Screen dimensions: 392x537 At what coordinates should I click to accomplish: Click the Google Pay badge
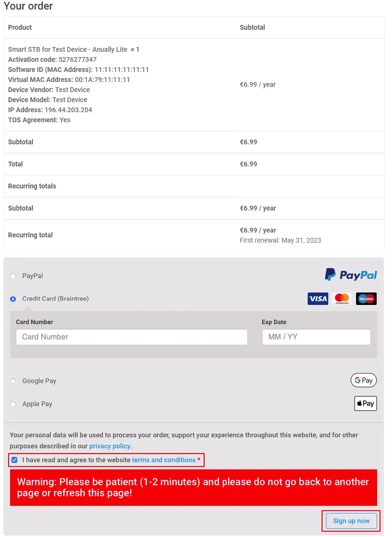click(x=364, y=380)
